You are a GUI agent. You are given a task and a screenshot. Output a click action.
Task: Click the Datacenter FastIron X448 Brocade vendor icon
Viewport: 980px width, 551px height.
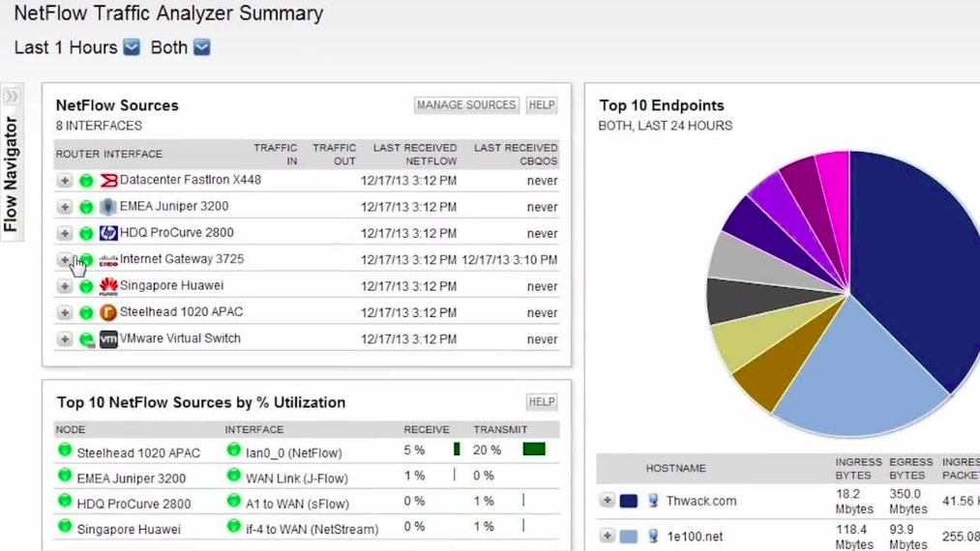point(108,181)
